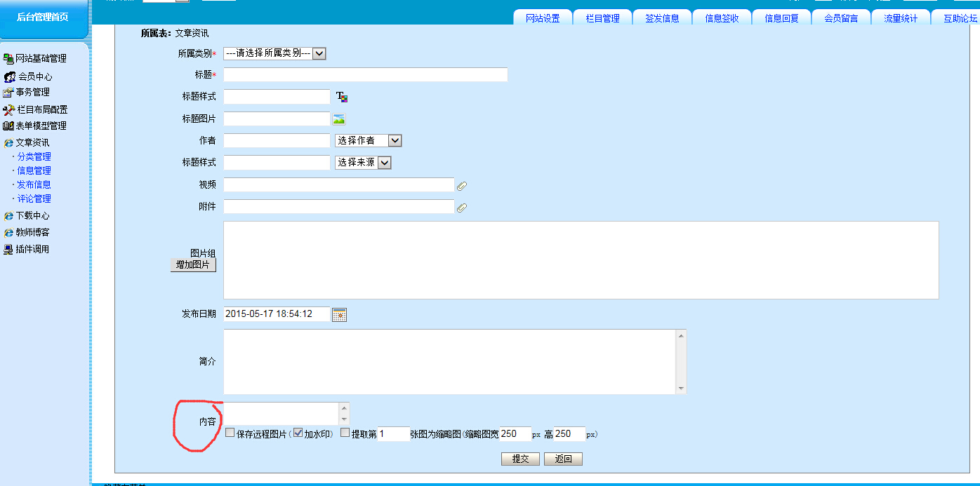Open the 选择作者 dropdown
The image size is (980, 486).
tap(395, 141)
